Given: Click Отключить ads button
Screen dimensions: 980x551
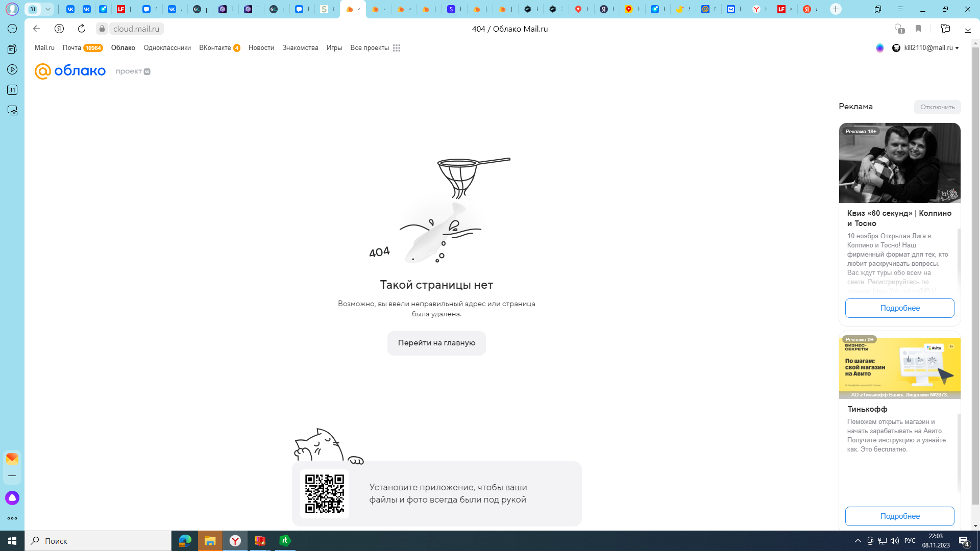Looking at the screenshot, I should coord(937,107).
